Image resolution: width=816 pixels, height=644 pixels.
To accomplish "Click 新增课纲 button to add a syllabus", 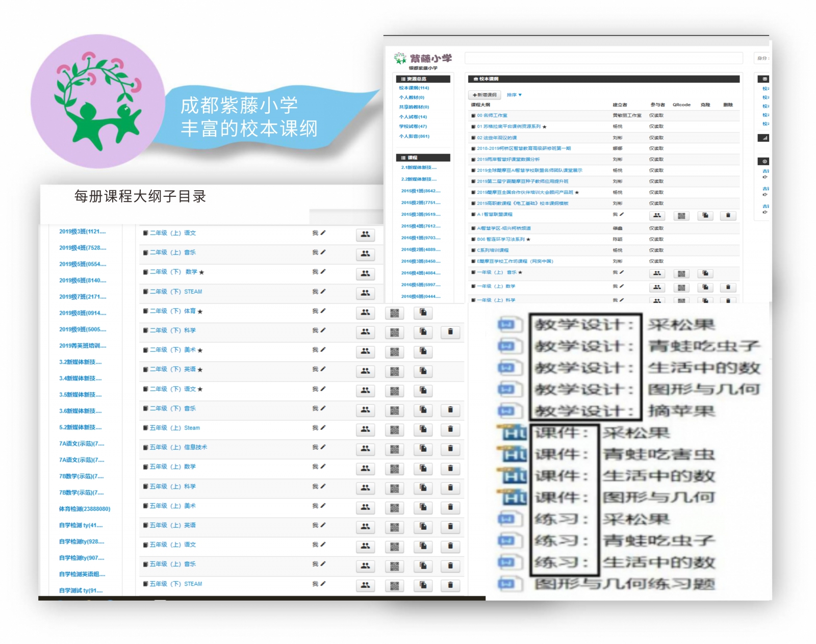I will click(x=484, y=95).
